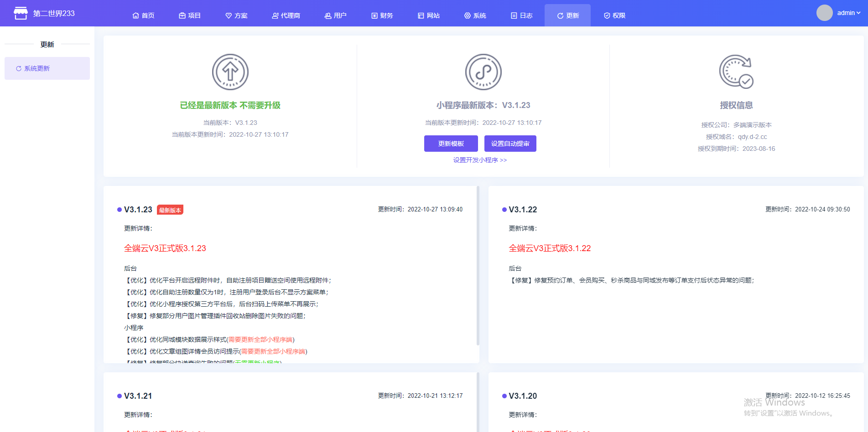Expand the admin account dropdown
Viewport: 868px width, 432px height.
coord(849,13)
